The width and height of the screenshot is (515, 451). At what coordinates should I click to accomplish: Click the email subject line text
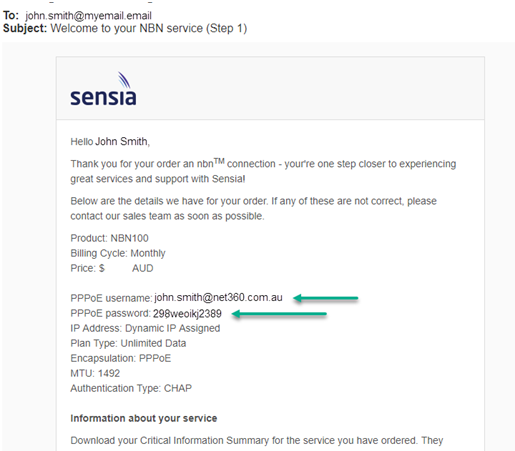point(149,28)
